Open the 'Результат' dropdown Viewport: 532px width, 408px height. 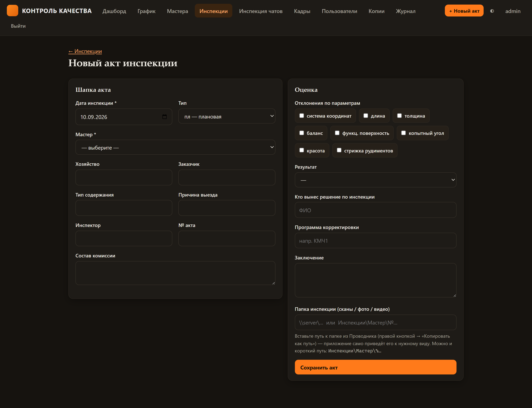click(x=375, y=180)
